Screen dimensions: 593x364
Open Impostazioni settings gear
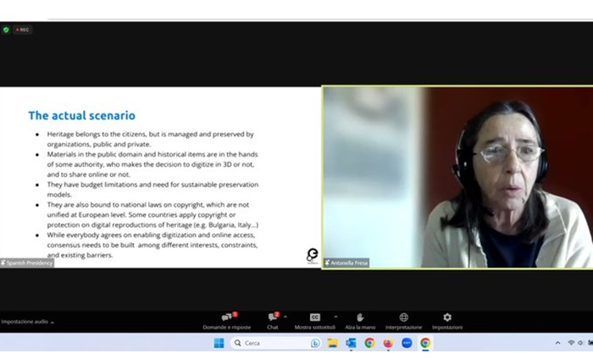coord(447,322)
